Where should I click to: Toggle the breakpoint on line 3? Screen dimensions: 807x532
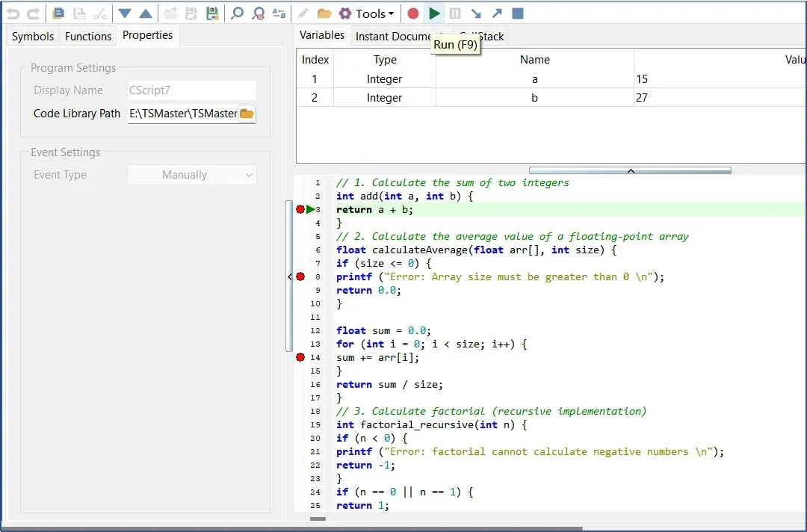point(300,209)
